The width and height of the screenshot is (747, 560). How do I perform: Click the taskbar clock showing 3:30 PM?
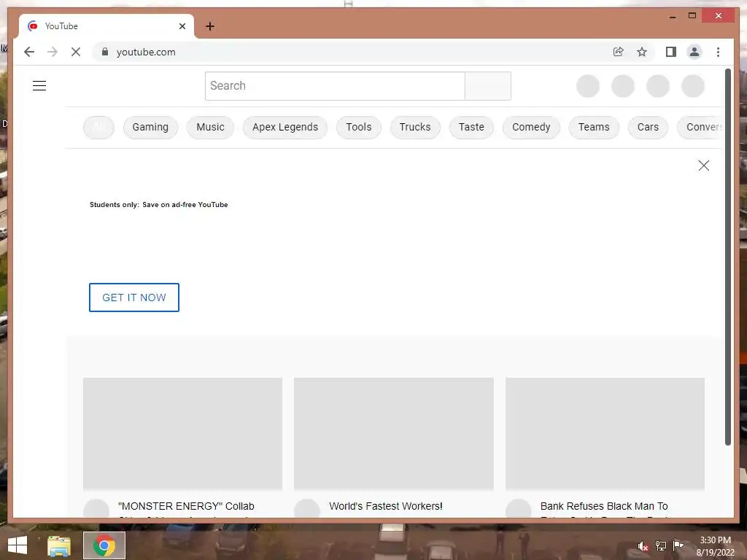pyautogui.click(x=715, y=546)
